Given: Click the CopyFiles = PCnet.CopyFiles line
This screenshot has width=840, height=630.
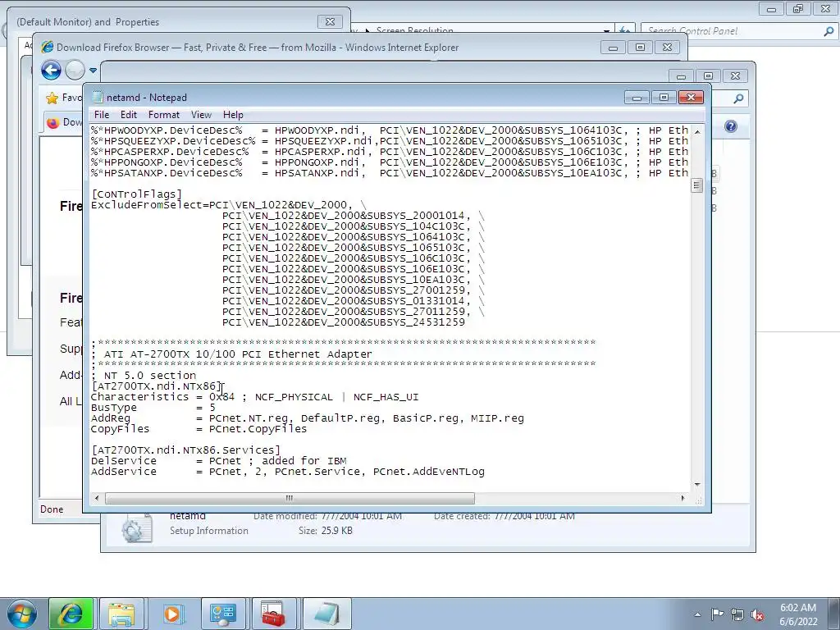Looking at the screenshot, I should 199,428.
